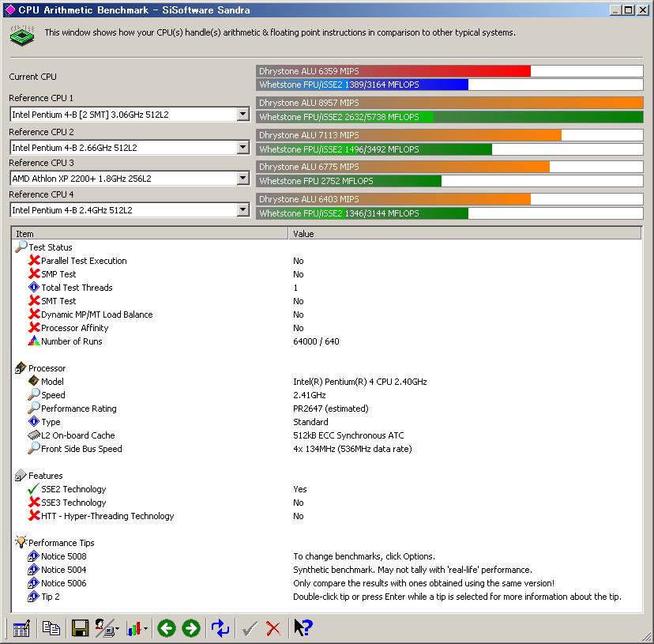
Task: Click the Options table-edit toolbar icon
Action: point(21,628)
